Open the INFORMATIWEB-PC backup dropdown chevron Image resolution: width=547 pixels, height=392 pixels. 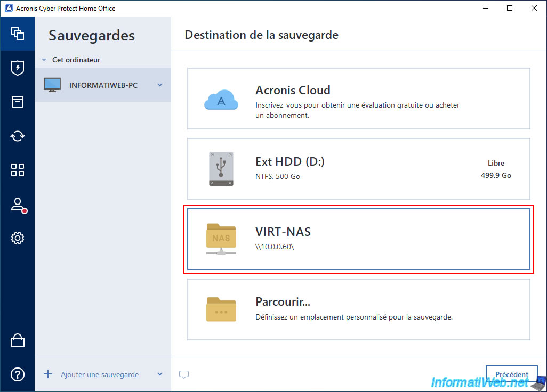[x=160, y=85]
